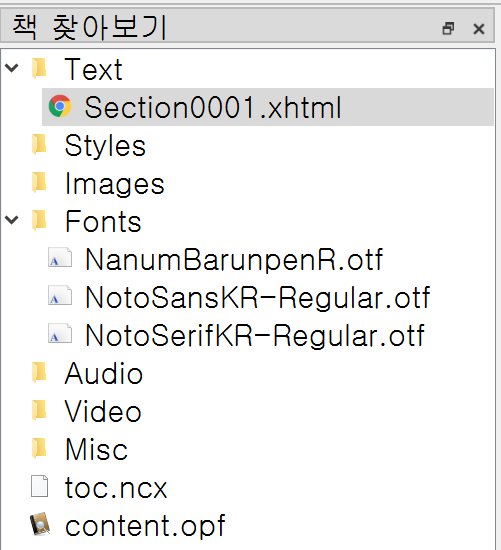Select the NotoSansKR-Regular.otf font file
The width and height of the screenshot is (501, 550).
pos(258,298)
